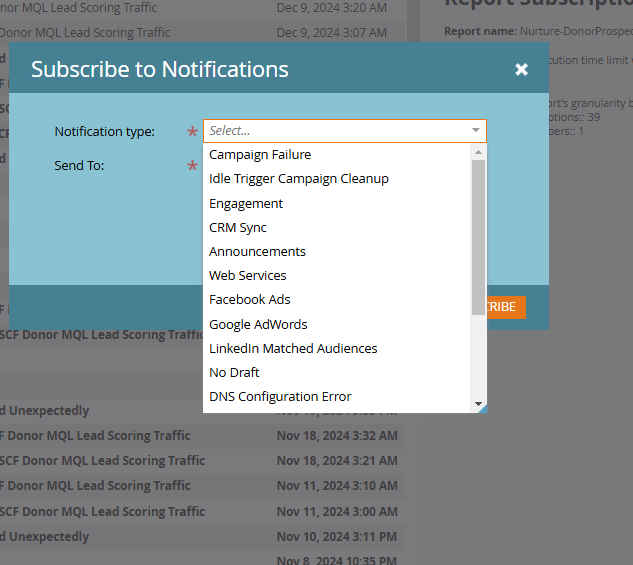Viewport: 633px width, 565px height.
Task: Select Idle Trigger Campaign Cleanup option
Action: pos(336,178)
